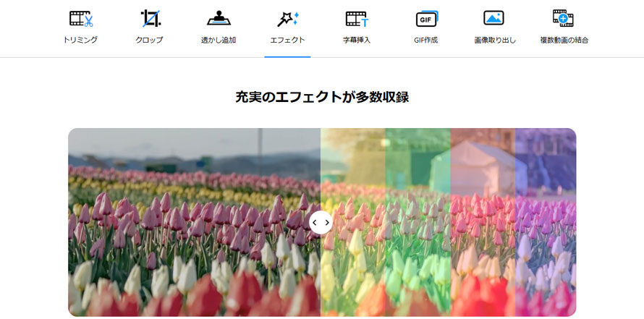Show the 画像取り出し tab label
644x319 pixels.
pyautogui.click(x=495, y=40)
